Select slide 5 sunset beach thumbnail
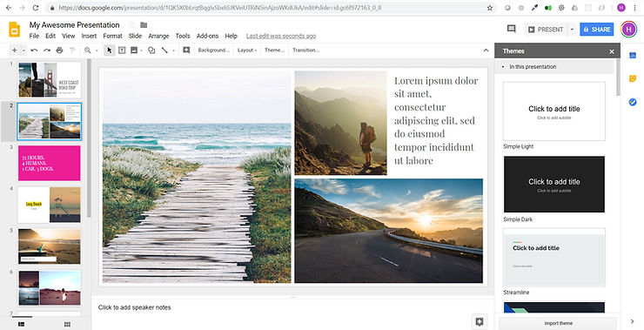 (50, 246)
